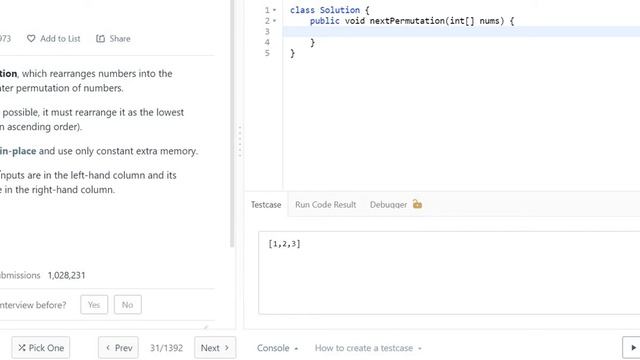Screen dimensions: 640x360
Task: Click line number 4 in the gutter
Action: (267, 42)
